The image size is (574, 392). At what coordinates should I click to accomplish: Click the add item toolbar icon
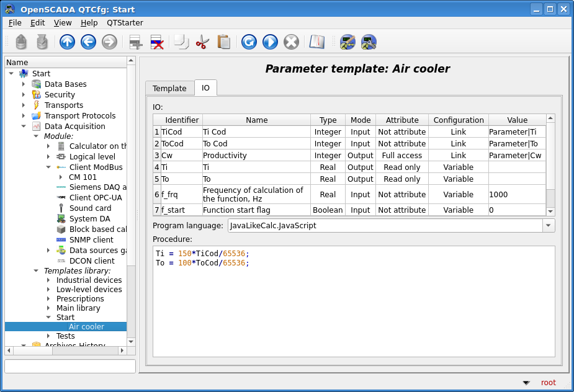pyautogui.click(x=136, y=42)
